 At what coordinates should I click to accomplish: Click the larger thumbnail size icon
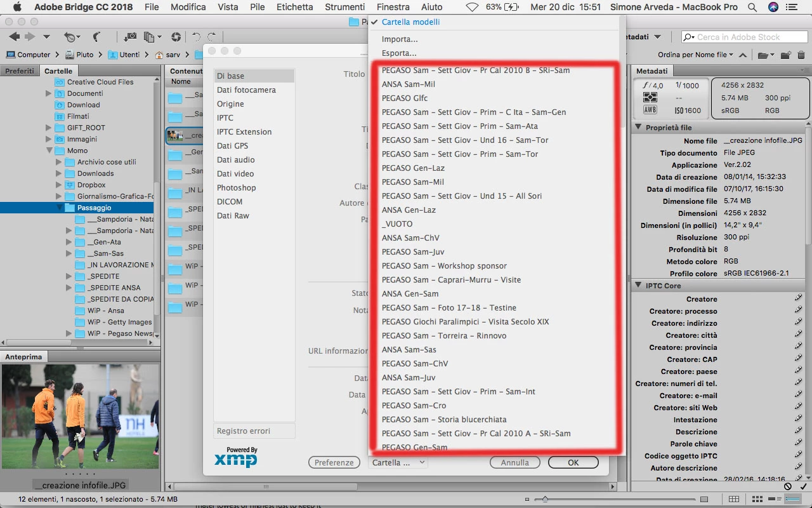[704, 499]
